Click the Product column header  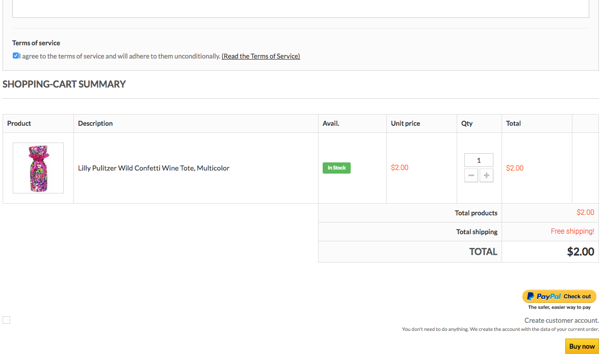[x=19, y=123]
